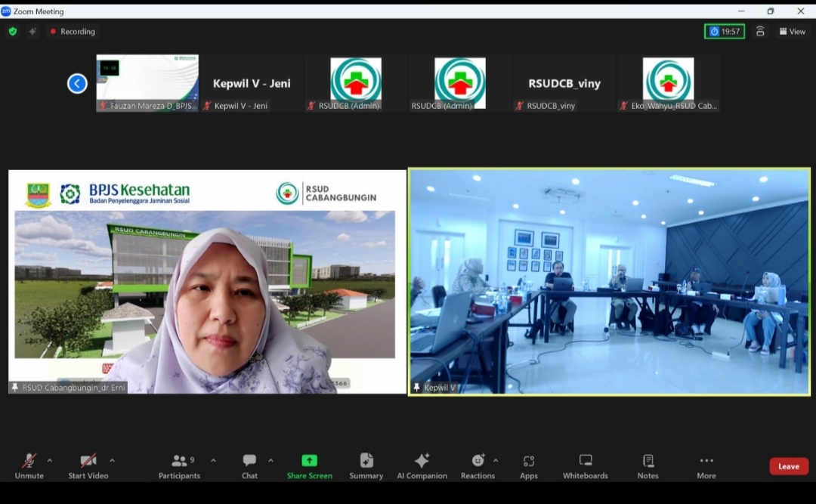
Task: Click the Recording indicator to stop recording
Action: 73,31
